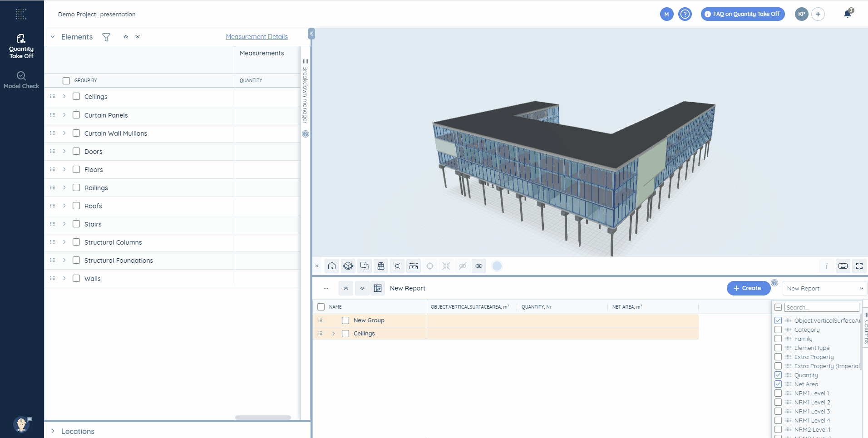Click the crosshair target icon

click(430, 266)
